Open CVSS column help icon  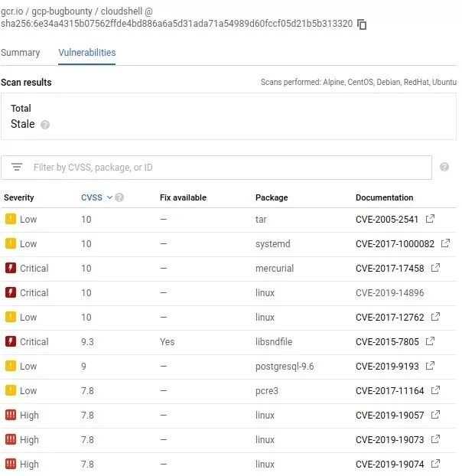(x=119, y=197)
